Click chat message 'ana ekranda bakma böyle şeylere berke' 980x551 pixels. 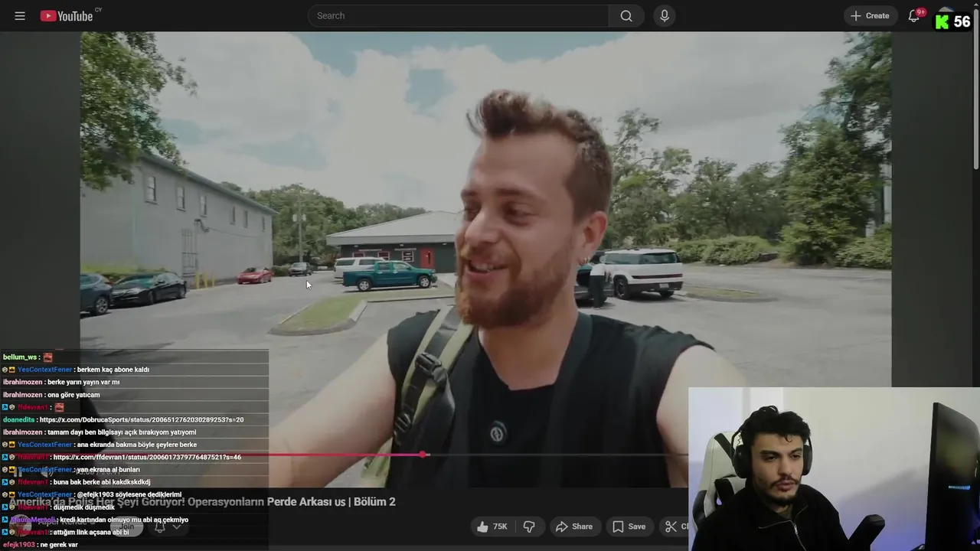(137, 445)
